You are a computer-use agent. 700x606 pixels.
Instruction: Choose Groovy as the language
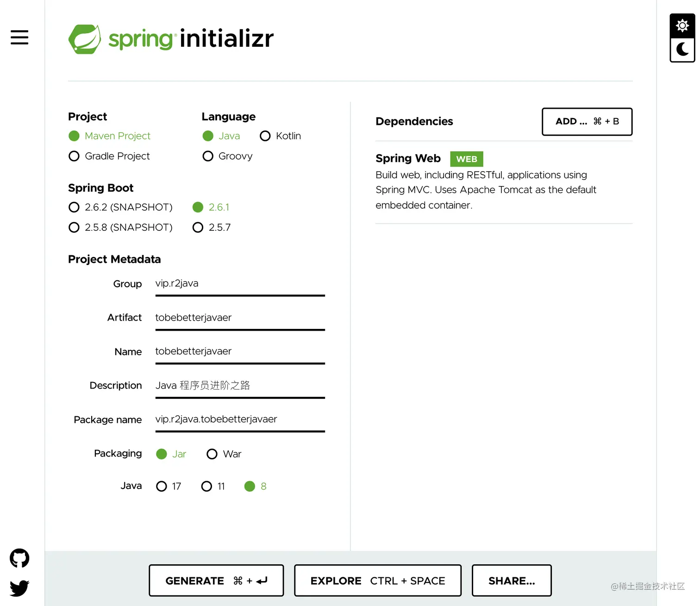point(227,156)
